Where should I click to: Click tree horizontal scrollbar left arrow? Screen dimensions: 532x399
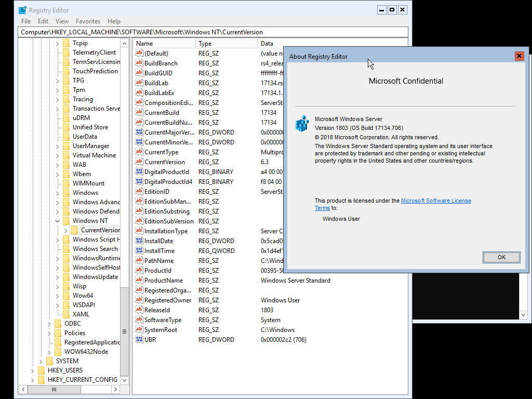[x=23, y=389]
